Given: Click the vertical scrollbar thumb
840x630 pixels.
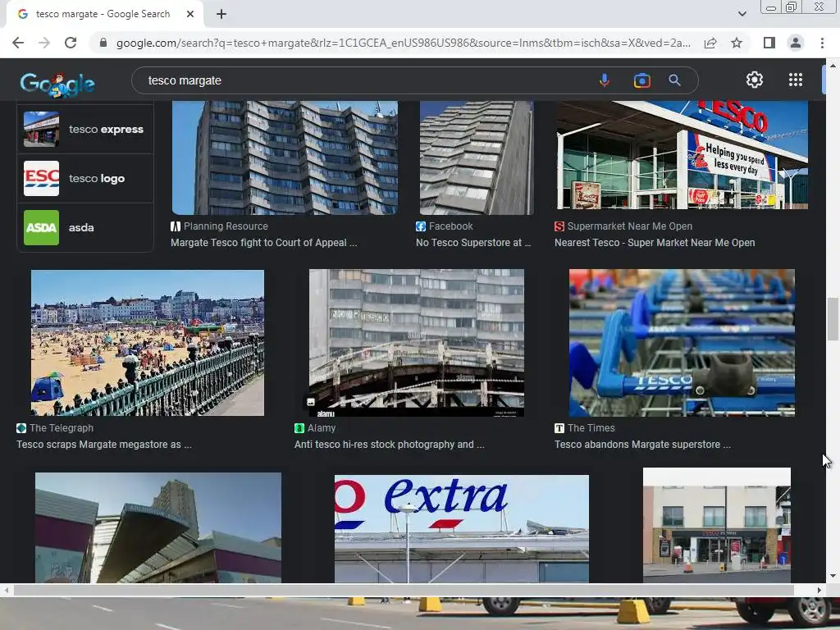Looking at the screenshot, I should point(833,319).
